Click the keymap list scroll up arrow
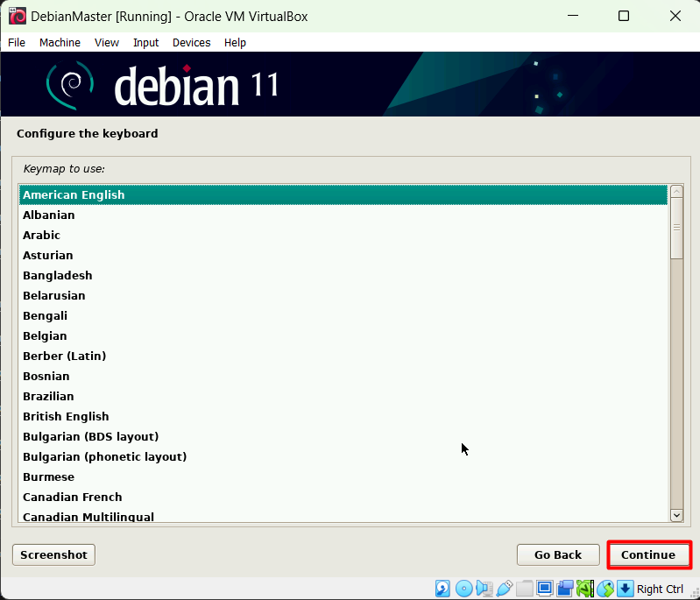 (x=676, y=192)
